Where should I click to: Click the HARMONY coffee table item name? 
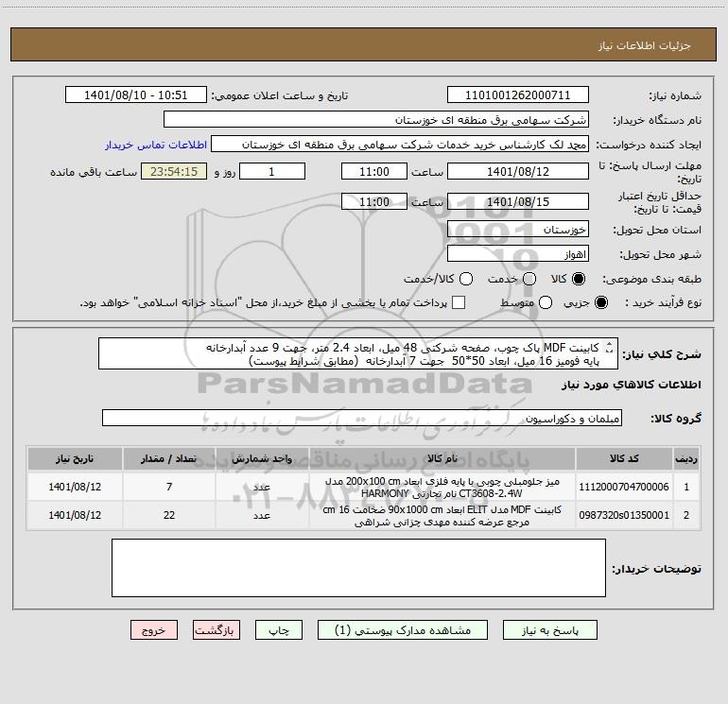pos(442,488)
